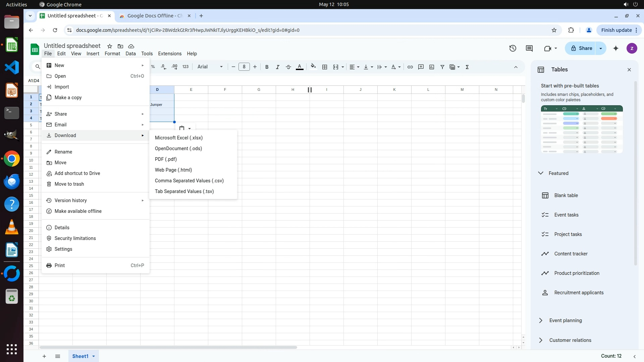
Task: Click the font size input field
Action: pos(244,67)
